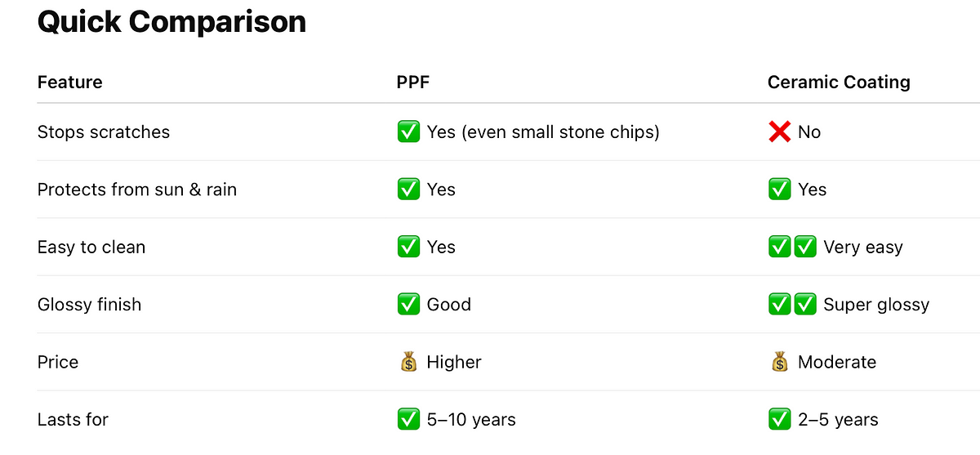Click the double checkmarks beside Very easy
The image size is (980, 455).
[792, 247]
